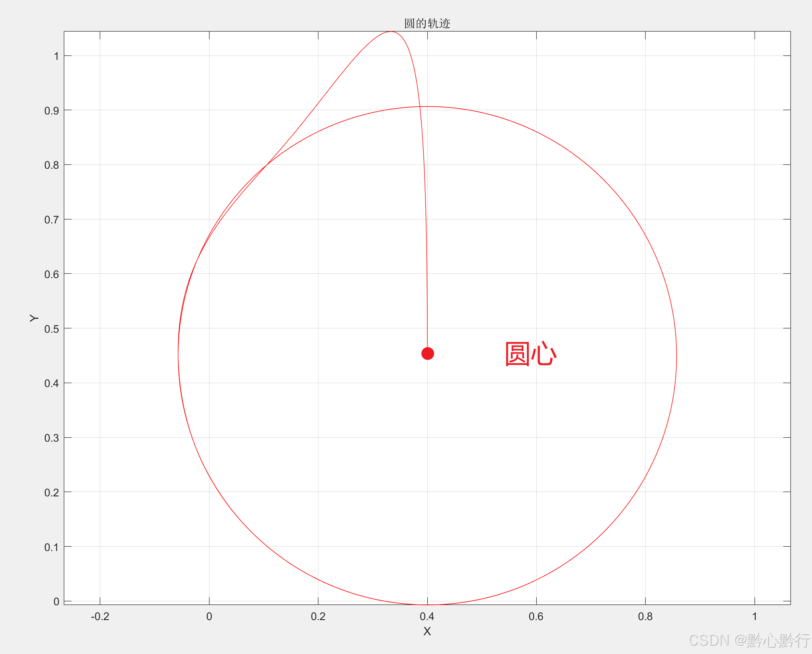Click the red circle center dot
Screen dimensions: 812x654
click(x=427, y=354)
